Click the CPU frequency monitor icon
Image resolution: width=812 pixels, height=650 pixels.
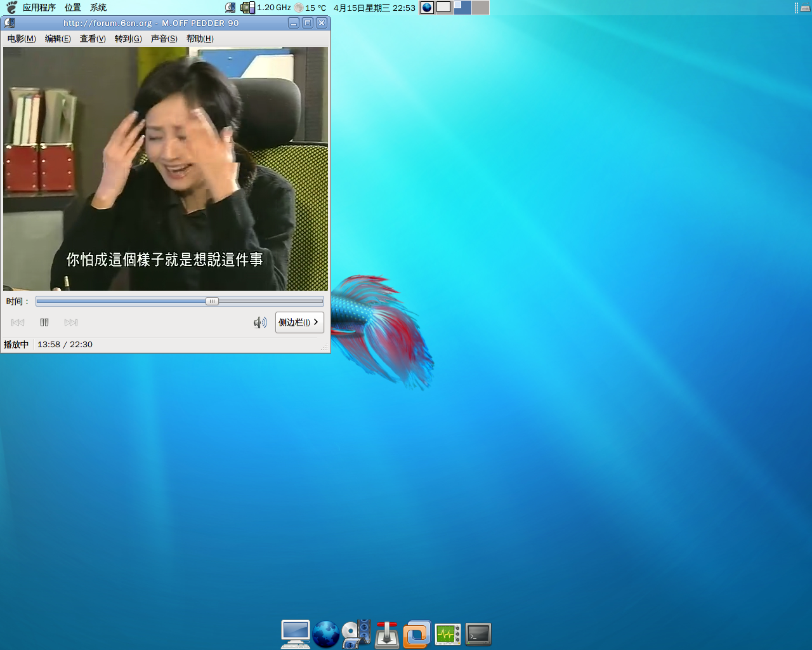(x=247, y=8)
